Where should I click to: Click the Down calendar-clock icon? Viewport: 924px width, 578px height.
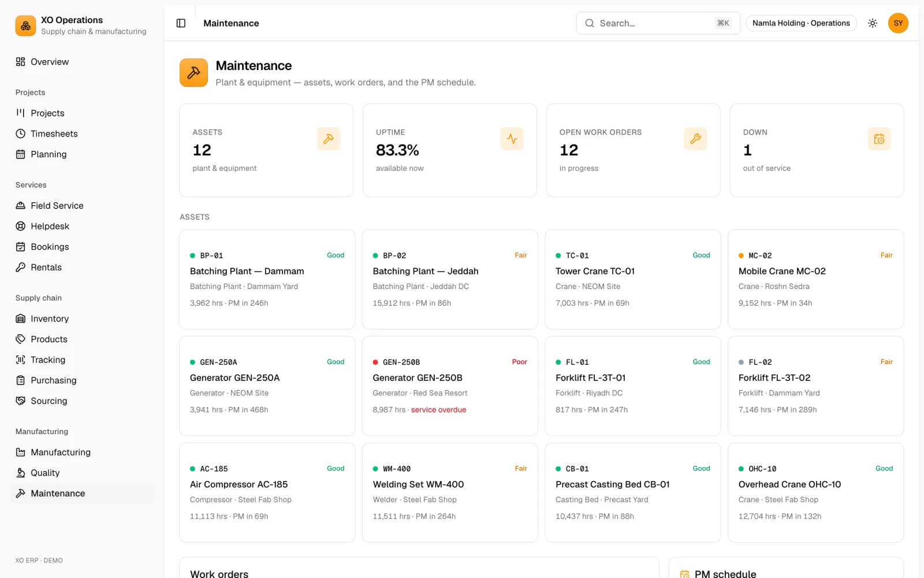click(879, 139)
